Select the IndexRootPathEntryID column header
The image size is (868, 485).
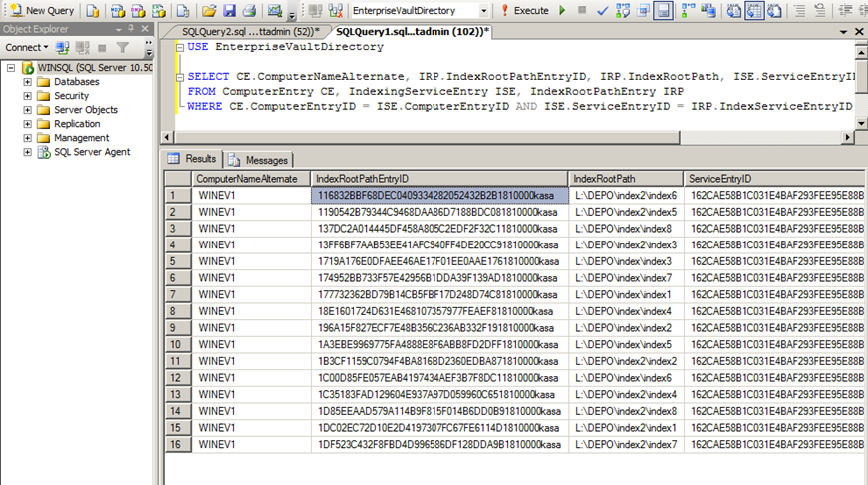pyautogui.click(x=439, y=179)
